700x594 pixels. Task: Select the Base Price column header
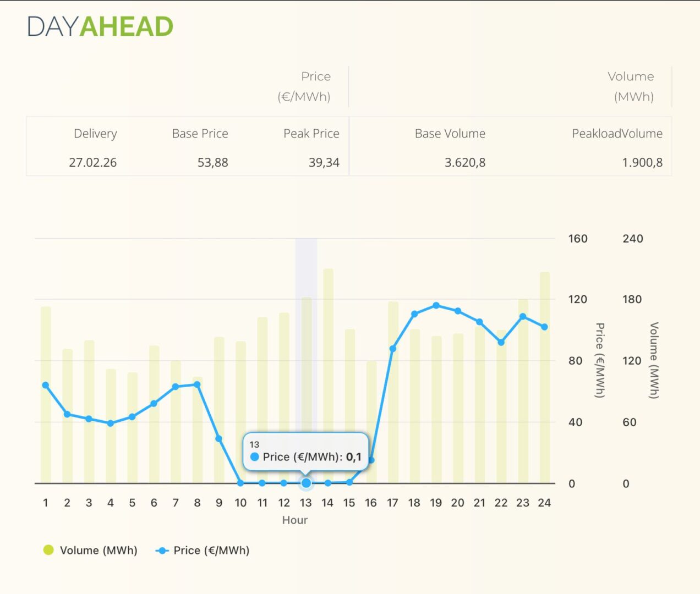200,134
